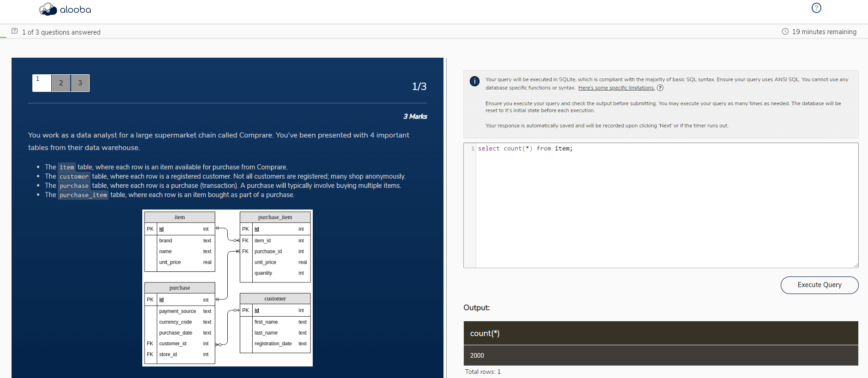This screenshot has width=868, height=378.
Task: Switch to question 2 tab
Action: [61, 83]
